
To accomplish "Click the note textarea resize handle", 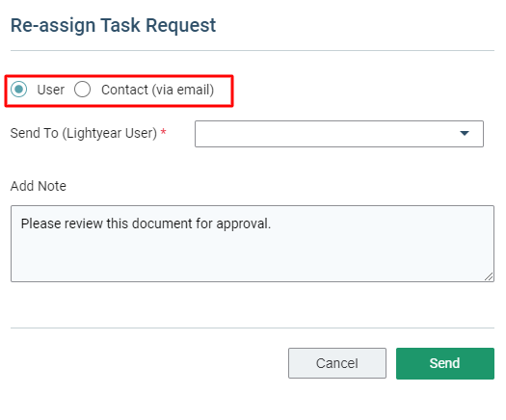I will 489,276.
